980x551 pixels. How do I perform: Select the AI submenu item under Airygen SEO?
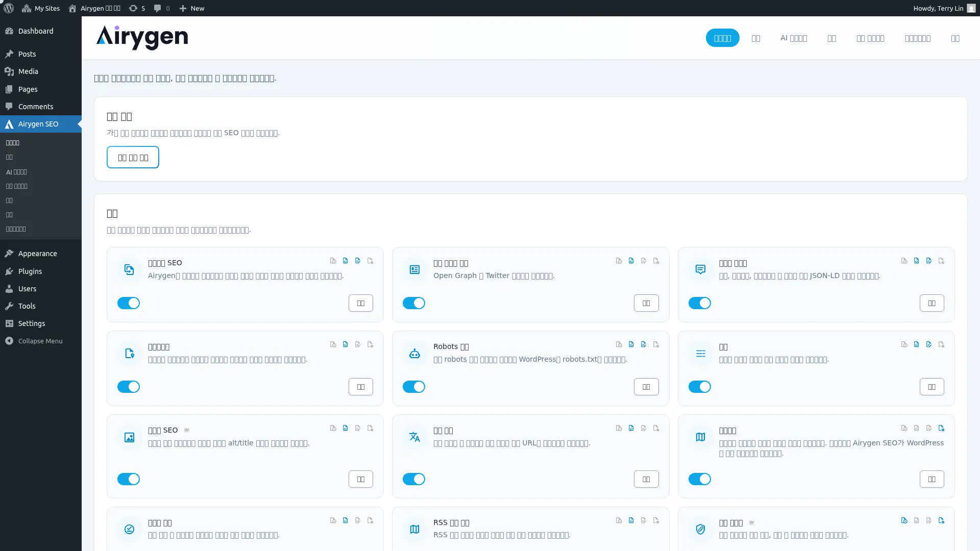point(16,172)
